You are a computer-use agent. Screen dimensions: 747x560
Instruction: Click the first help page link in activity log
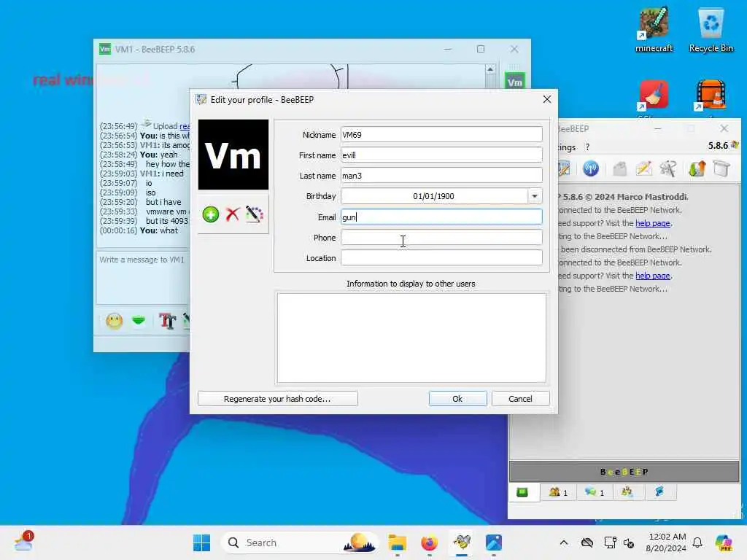653,223
